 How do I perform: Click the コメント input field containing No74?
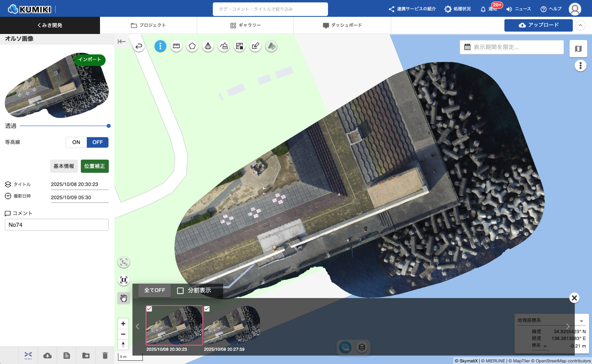point(57,225)
